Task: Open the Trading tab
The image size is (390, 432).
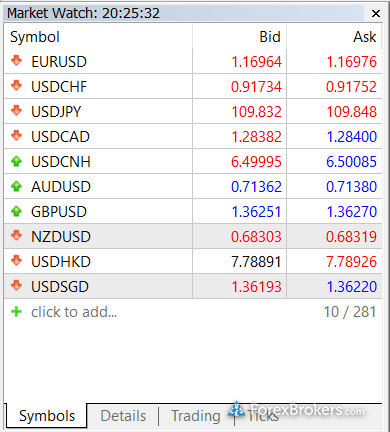Action: point(196,416)
